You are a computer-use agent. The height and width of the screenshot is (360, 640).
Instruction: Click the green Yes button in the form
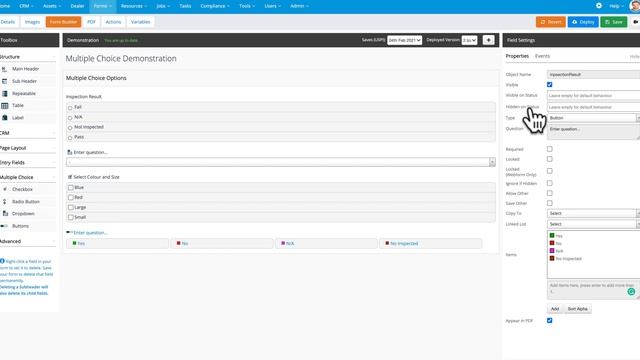click(118, 243)
